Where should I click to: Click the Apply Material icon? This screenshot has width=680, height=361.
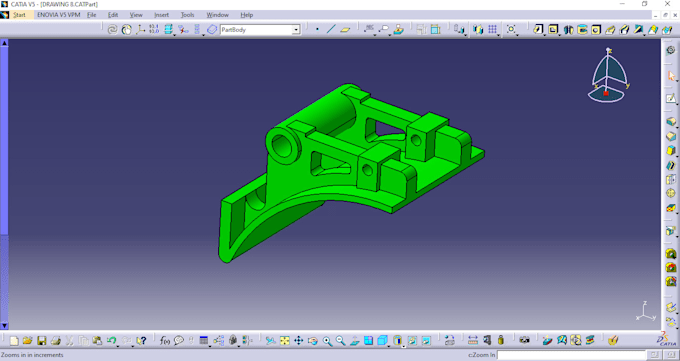(612, 341)
